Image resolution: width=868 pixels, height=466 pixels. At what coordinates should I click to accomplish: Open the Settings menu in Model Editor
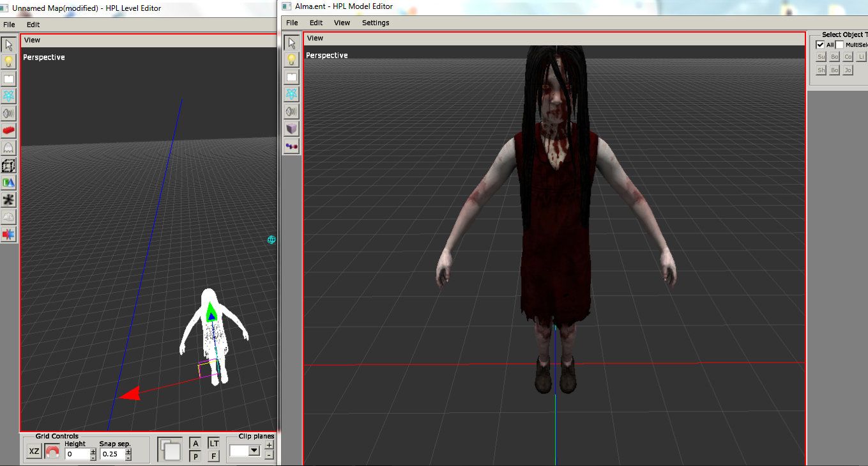coord(376,23)
